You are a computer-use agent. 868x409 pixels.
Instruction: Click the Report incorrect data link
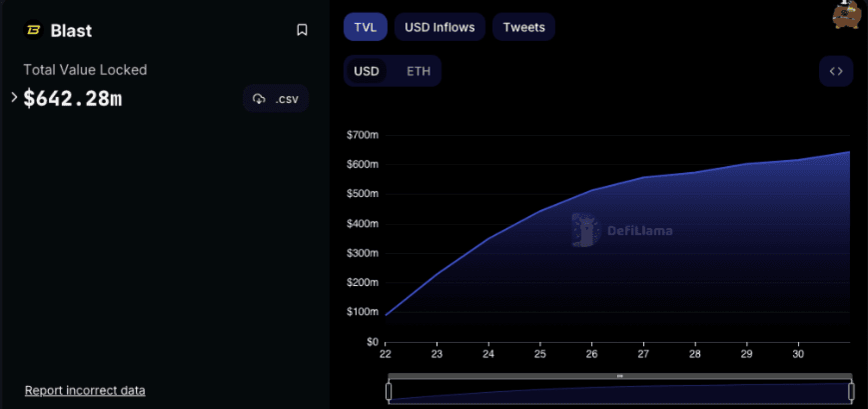coord(85,390)
